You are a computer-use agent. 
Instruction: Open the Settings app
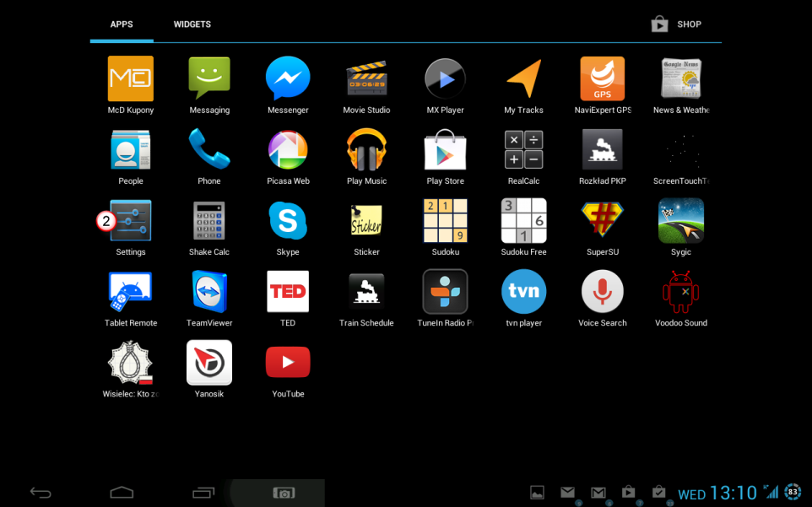[131, 220]
